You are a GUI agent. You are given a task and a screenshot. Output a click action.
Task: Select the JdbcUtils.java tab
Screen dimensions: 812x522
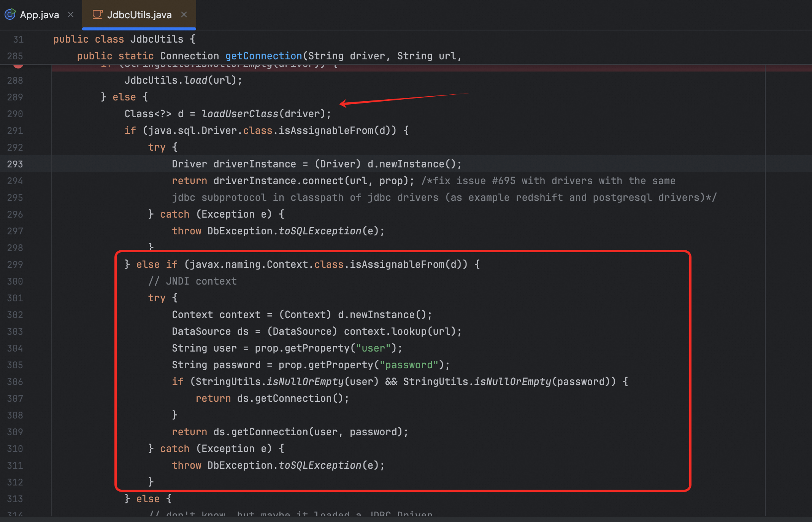(139, 15)
